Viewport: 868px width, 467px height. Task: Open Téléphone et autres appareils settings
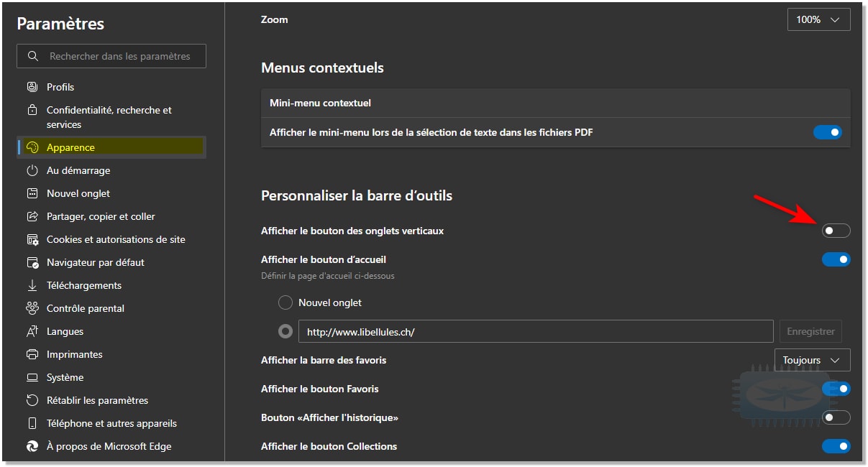pyautogui.click(x=111, y=423)
